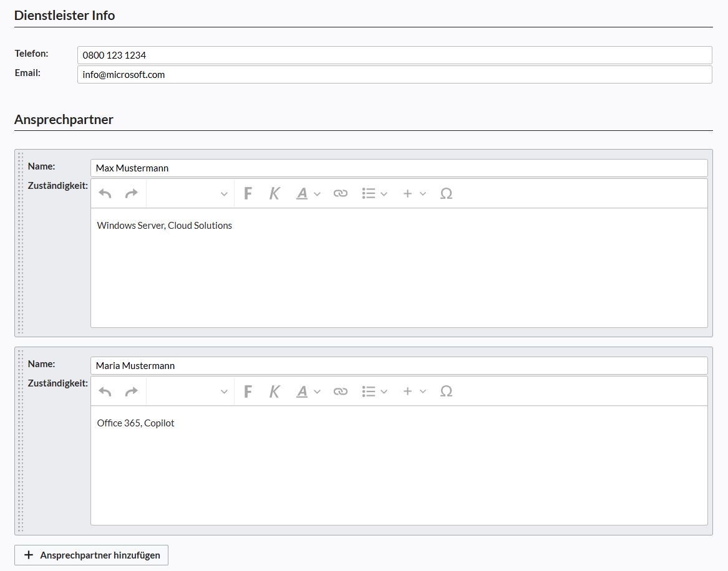The width and height of the screenshot is (728, 571).
Task: Toggle italic (K) in Max Mustermann's editor
Action: pos(274,193)
